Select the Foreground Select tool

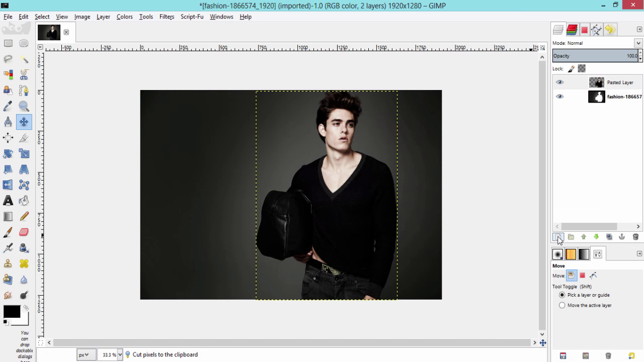coord(8,90)
